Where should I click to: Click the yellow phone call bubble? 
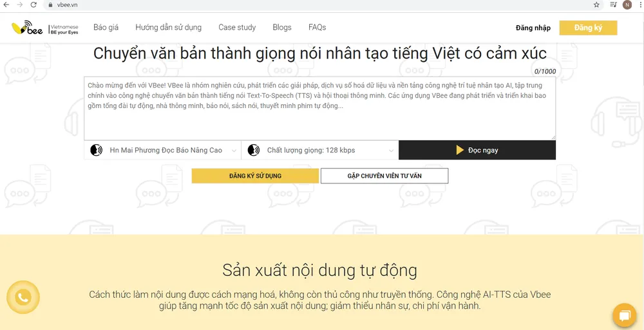(x=23, y=297)
